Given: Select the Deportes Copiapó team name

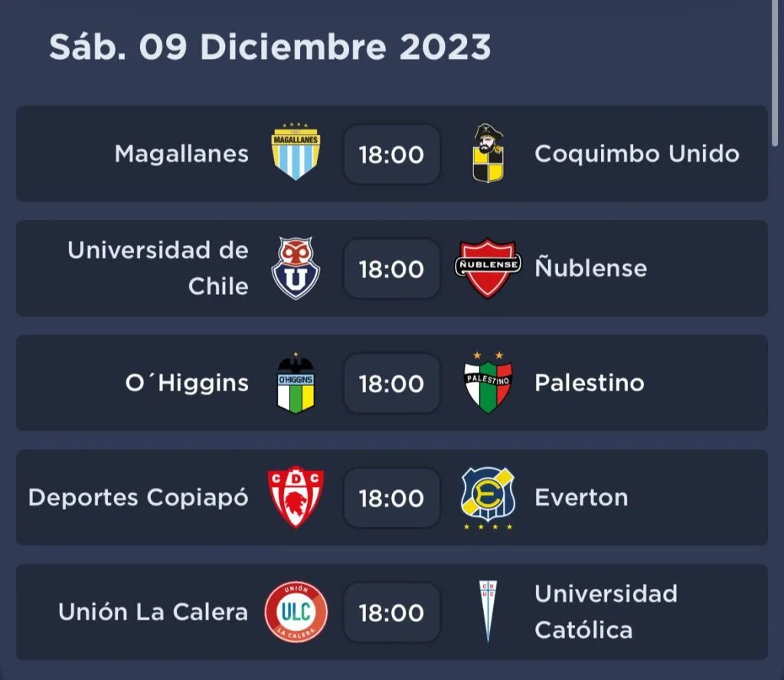Looking at the screenshot, I should coord(139,498).
